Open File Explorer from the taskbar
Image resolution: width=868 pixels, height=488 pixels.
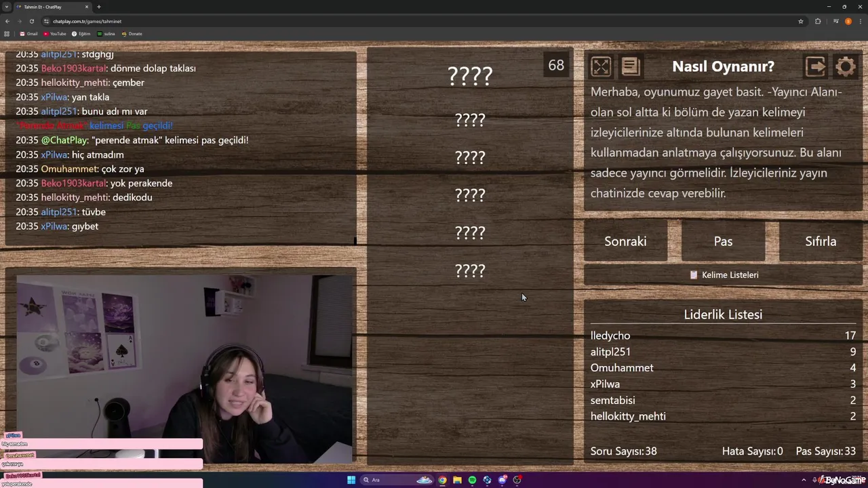click(457, 480)
